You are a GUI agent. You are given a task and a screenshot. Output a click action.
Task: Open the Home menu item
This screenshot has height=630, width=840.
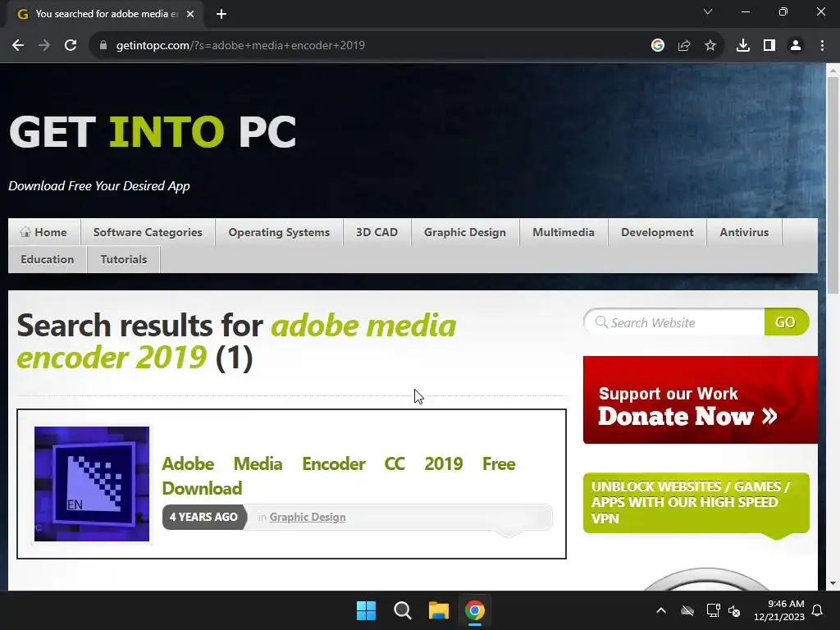tap(44, 232)
